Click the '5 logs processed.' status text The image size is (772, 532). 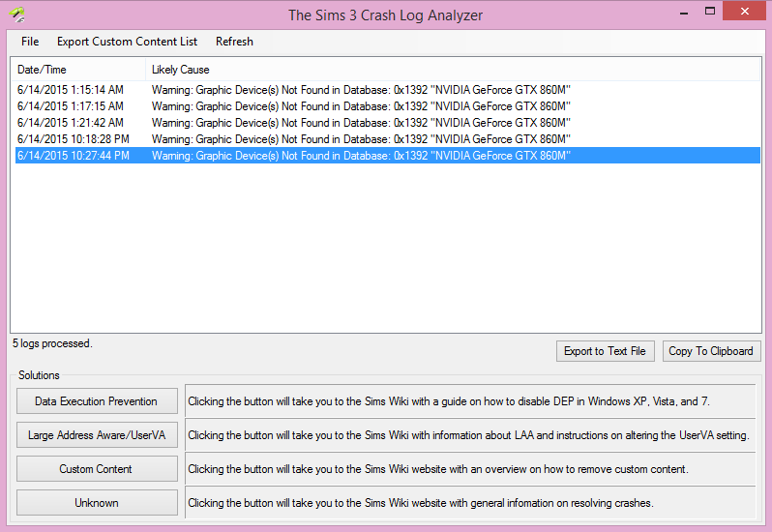pyautogui.click(x=52, y=343)
